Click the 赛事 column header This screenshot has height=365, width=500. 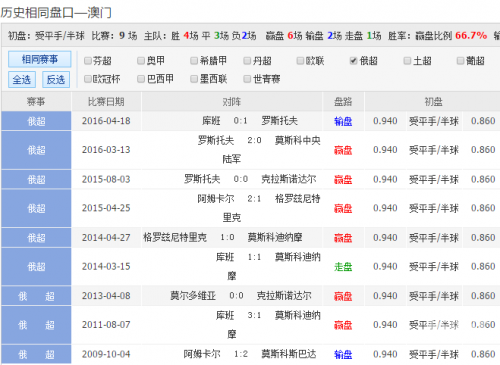(36, 102)
